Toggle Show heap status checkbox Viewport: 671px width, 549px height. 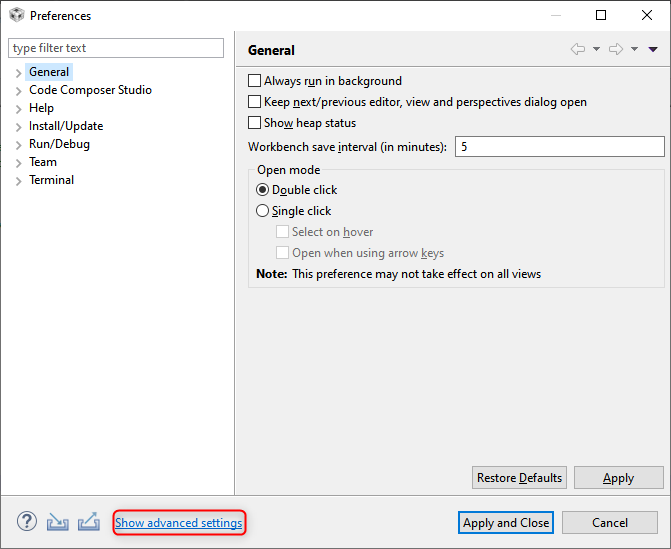pos(254,123)
